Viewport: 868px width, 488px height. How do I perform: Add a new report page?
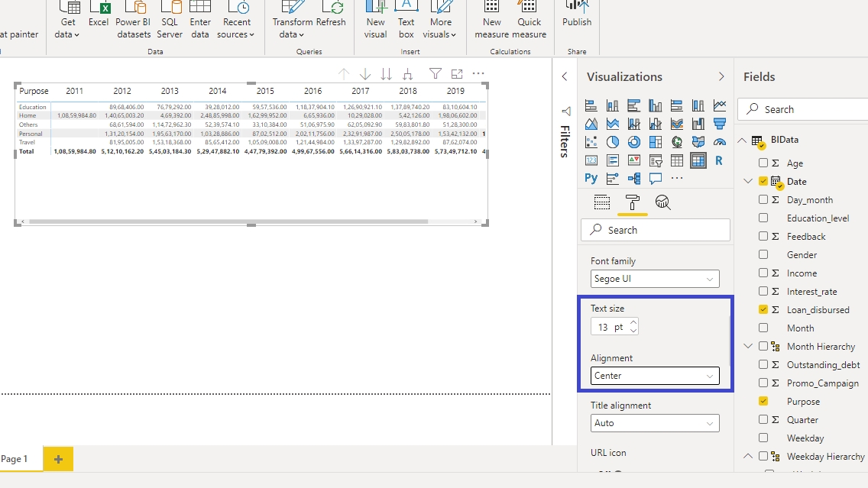coord(58,459)
